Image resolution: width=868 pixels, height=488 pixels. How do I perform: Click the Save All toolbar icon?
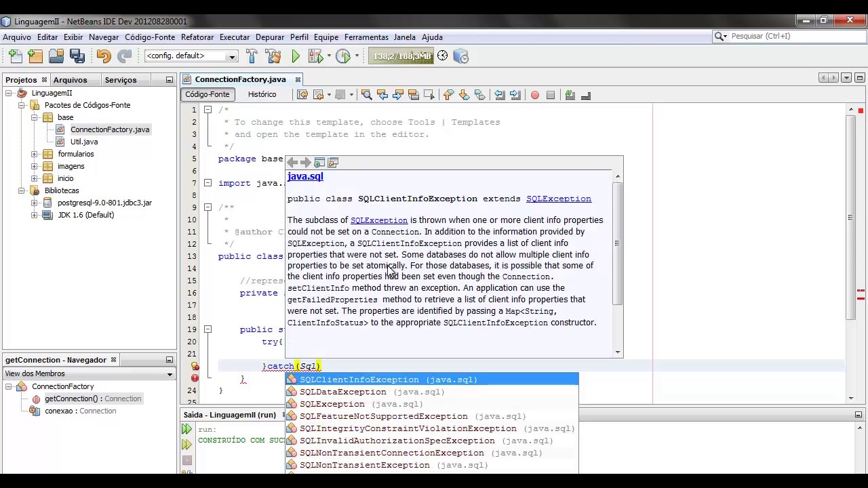click(77, 56)
